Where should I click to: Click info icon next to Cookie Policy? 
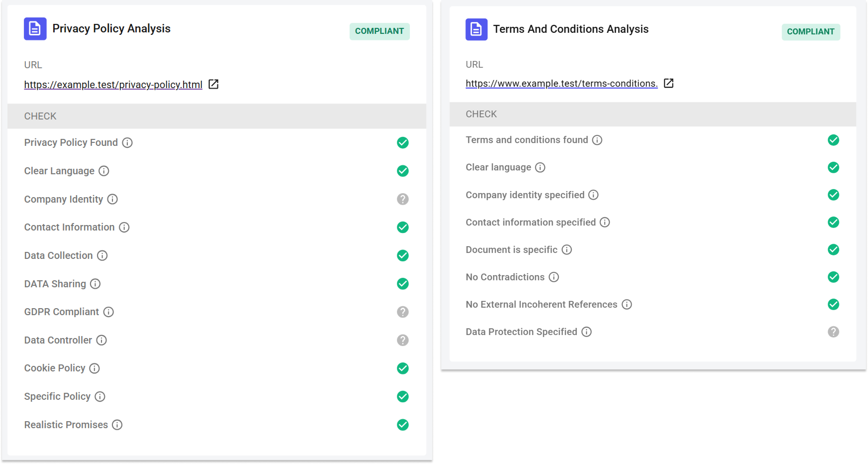94,368
